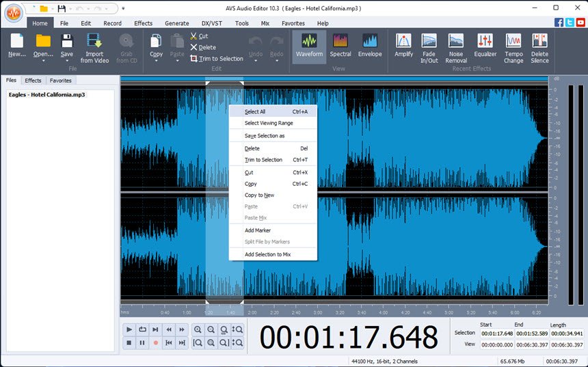The width and height of the screenshot is (588, 367).
Task: Open the Facebook link icon
Action: [x=559, y=23]
